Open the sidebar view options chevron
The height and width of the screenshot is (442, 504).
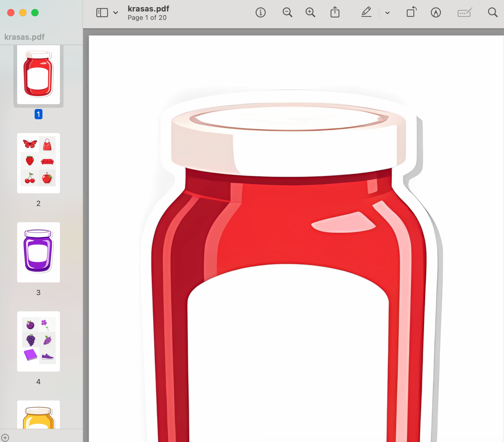[116, 13]
